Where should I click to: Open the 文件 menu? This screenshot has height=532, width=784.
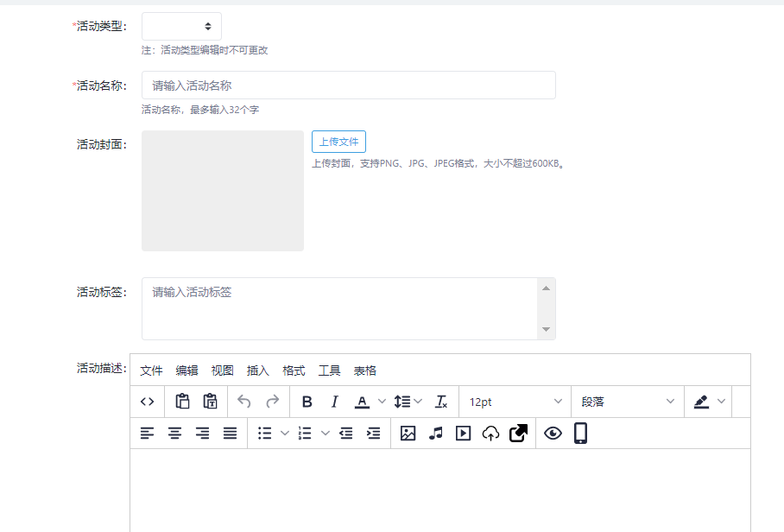click(151, 370)
